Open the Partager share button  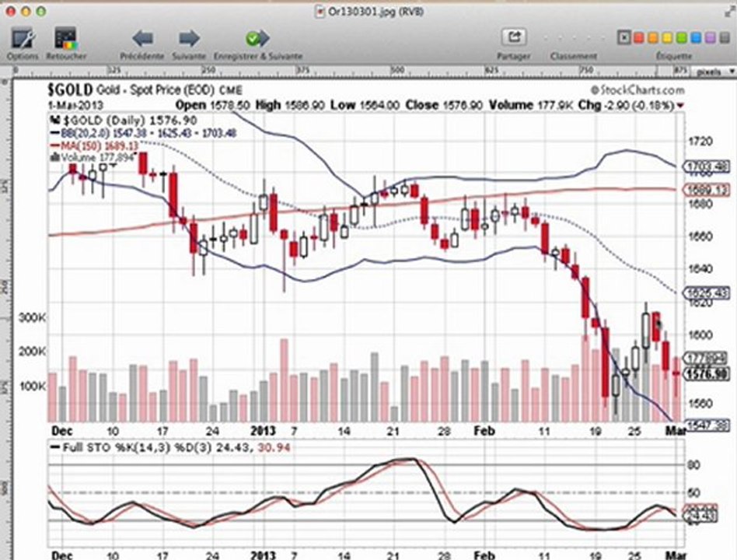point(514,37)
